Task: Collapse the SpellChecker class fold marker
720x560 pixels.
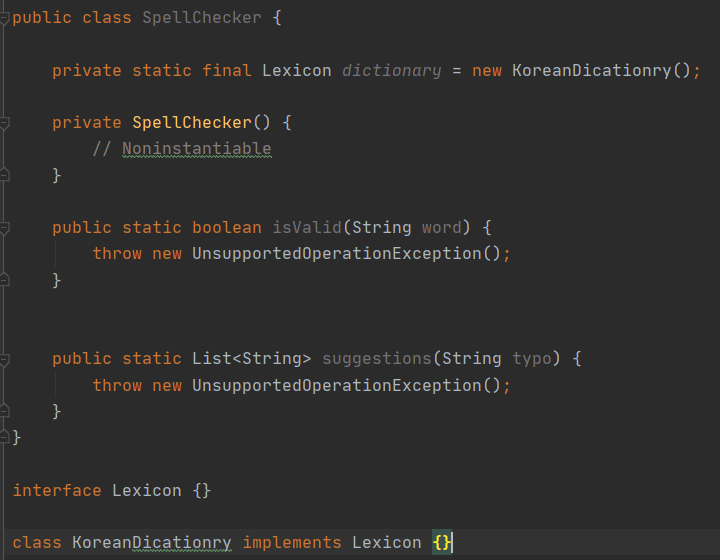Action: pos(4,18)
